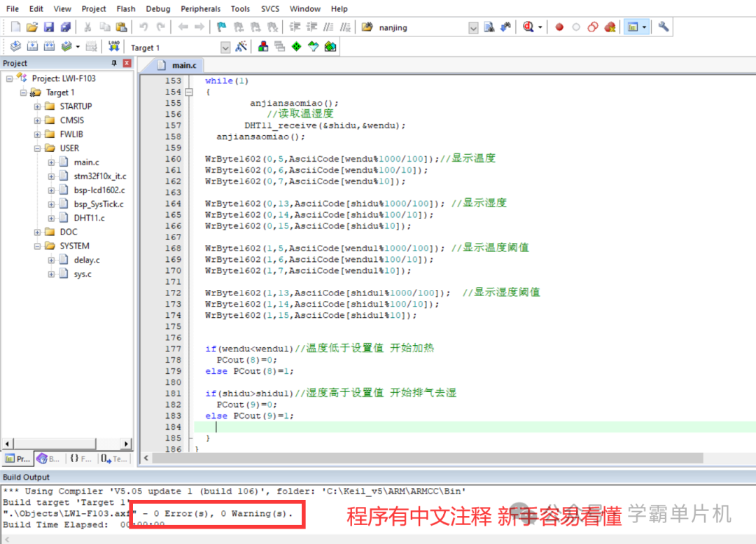Toggle enable/disable breakpoint hollow circle
This screenshot has height=544, width=756.
[x=576, y=27]
